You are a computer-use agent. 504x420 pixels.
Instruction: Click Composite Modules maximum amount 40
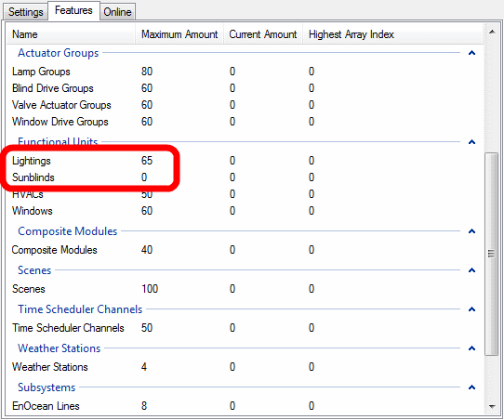tap(147, 250)
